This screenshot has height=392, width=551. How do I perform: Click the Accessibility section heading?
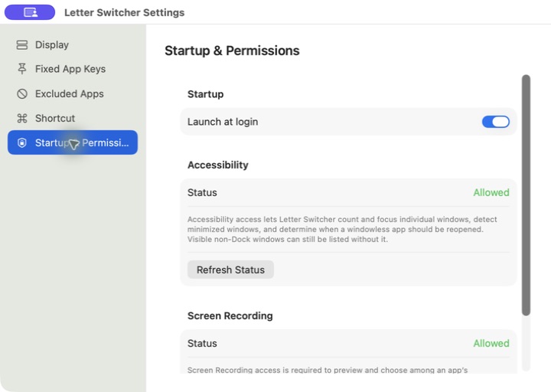[218, 165]
